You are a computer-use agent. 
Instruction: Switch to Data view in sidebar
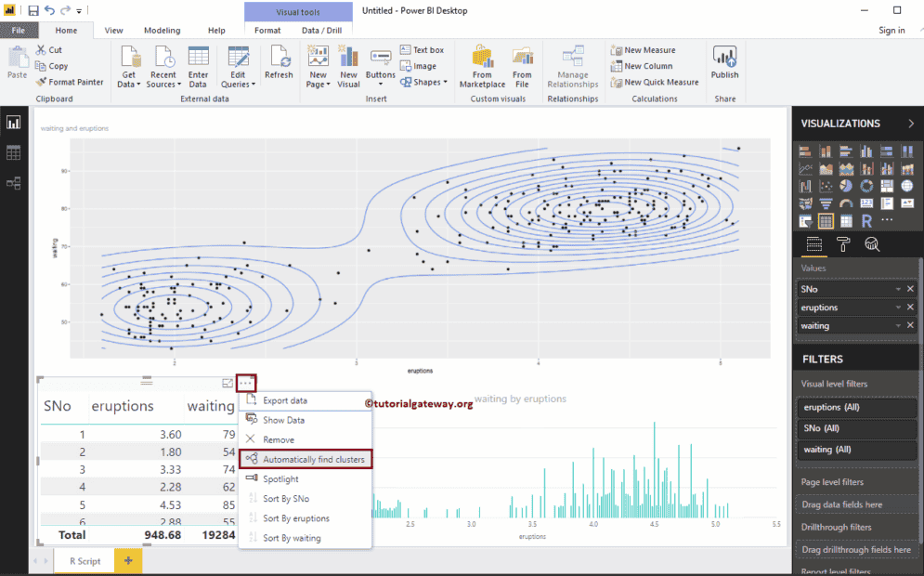point(14,153)
